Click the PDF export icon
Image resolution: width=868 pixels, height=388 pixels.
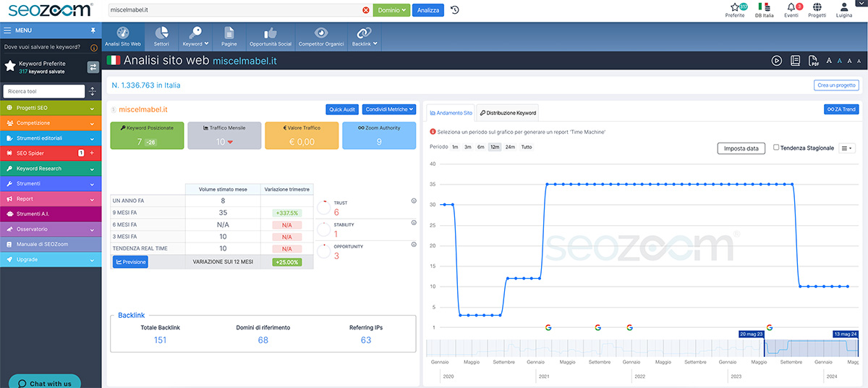point(814,61)
